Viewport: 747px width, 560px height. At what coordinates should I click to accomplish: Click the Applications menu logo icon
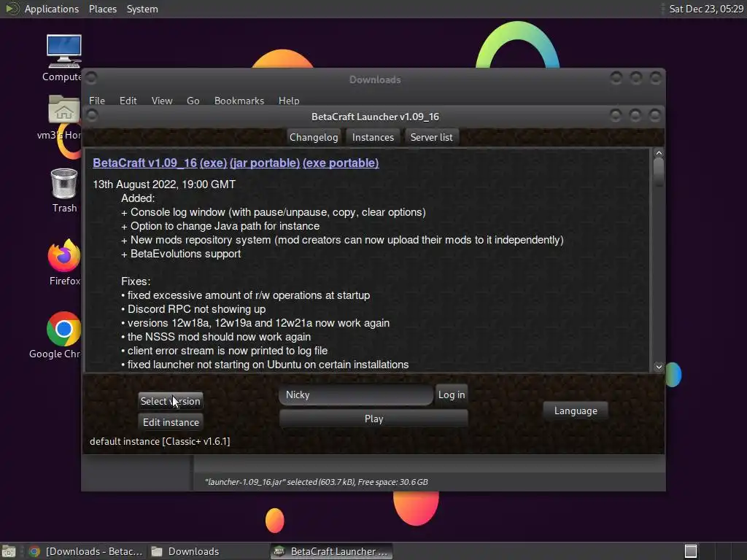click(12, 9)
